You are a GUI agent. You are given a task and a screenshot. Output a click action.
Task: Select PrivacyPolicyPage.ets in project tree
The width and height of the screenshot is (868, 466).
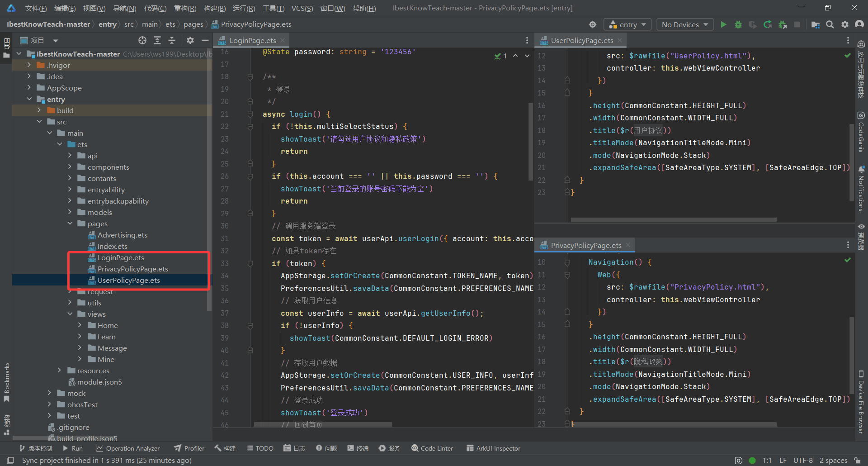(x=132, y=269)
